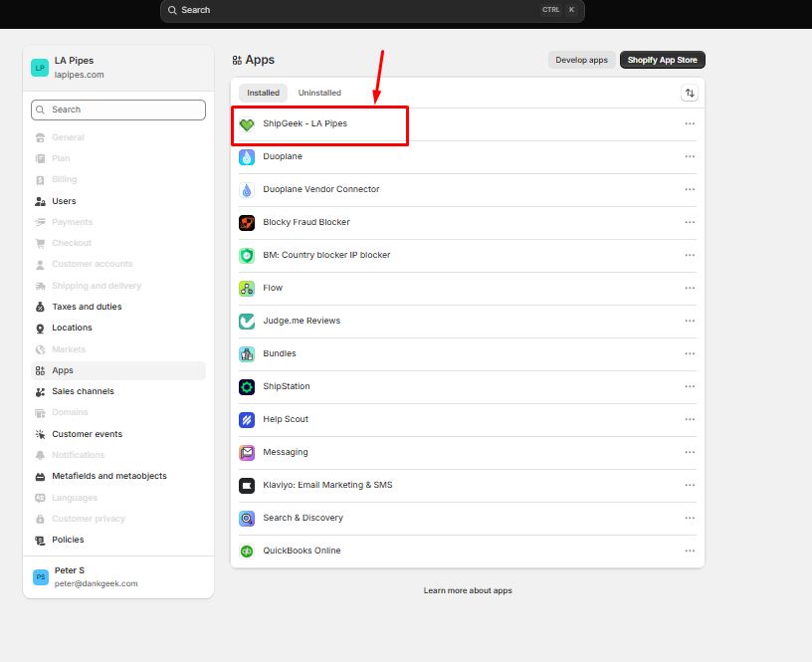Viewport: 812px width, 662px height.
Task: Open Customer events settings
Action: pyautogui.click(x=118, y=434)
